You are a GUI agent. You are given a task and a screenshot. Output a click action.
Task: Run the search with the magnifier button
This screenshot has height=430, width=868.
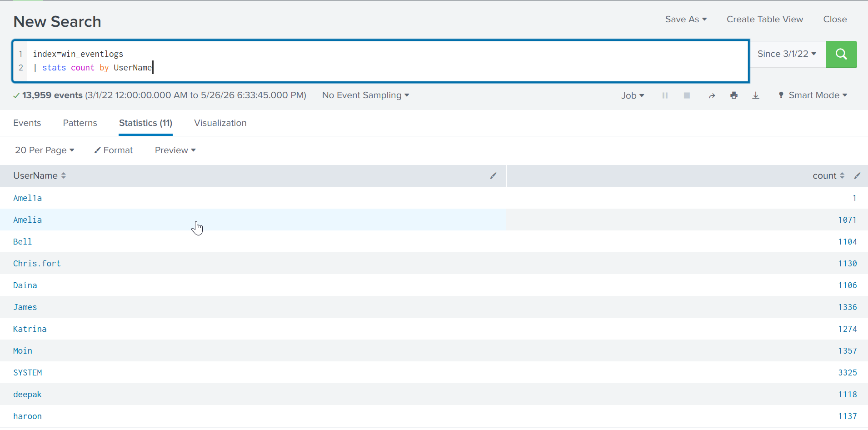pyautogui.click(x=841, y=54)
